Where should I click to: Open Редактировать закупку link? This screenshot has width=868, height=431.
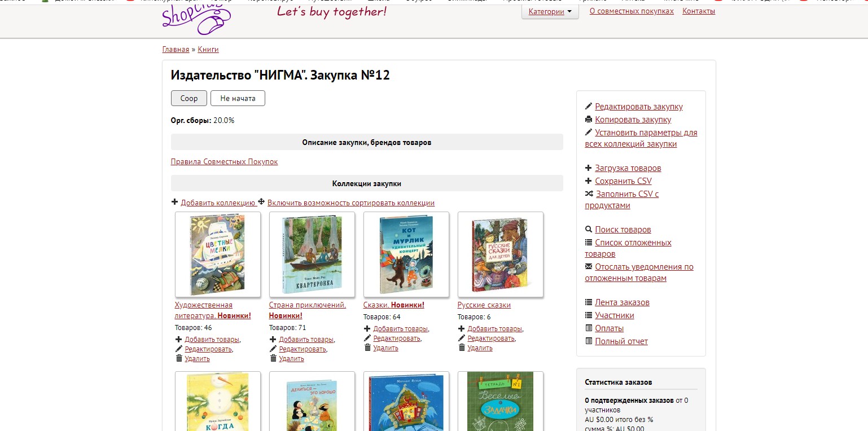[639, 107]
